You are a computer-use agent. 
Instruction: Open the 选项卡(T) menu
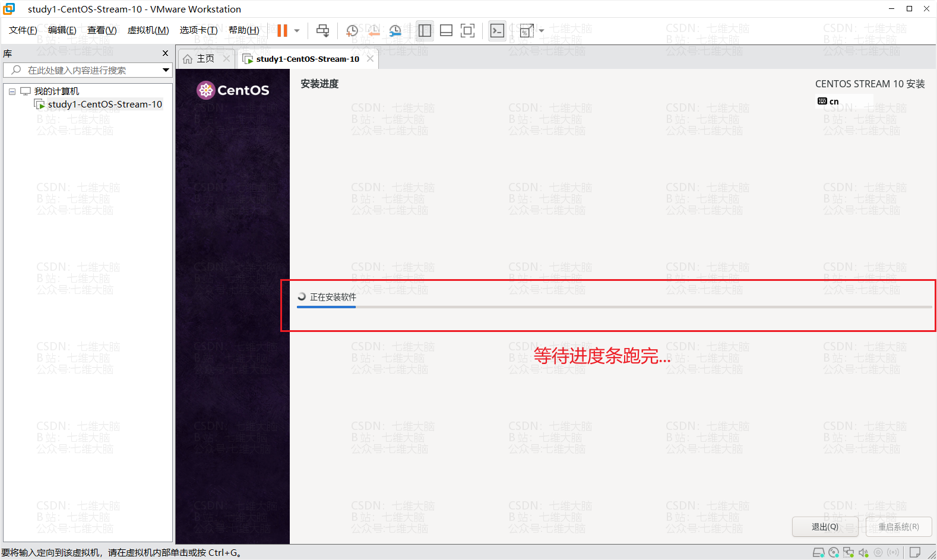199,30
